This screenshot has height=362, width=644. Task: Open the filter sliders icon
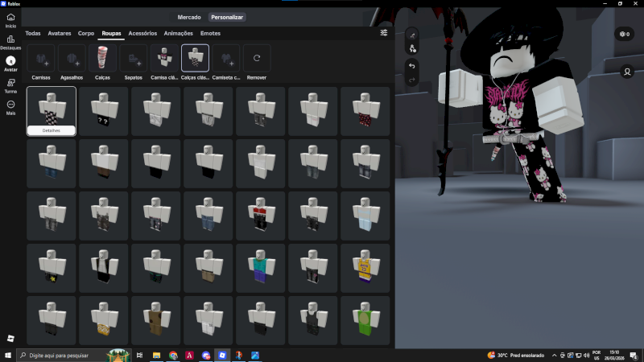point(383,33)
